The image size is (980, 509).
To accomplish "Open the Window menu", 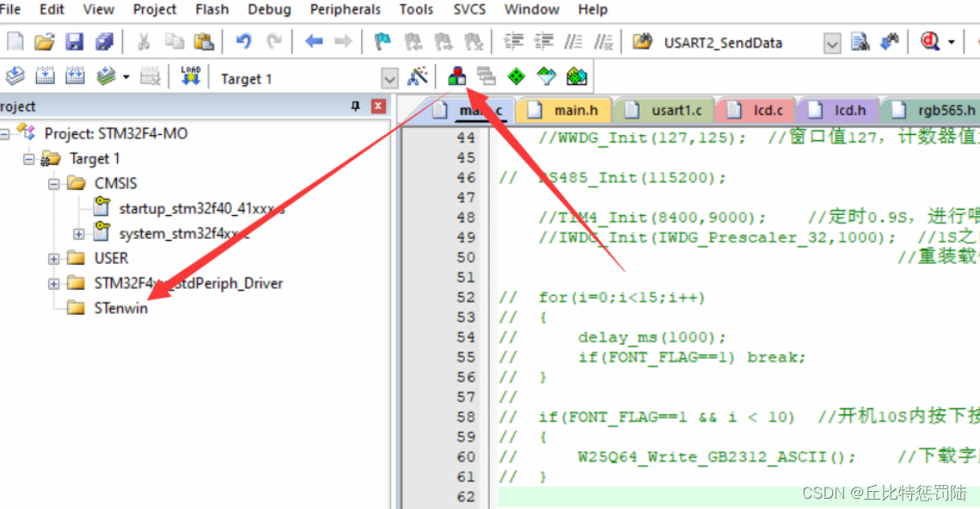I will click(531, 9).
